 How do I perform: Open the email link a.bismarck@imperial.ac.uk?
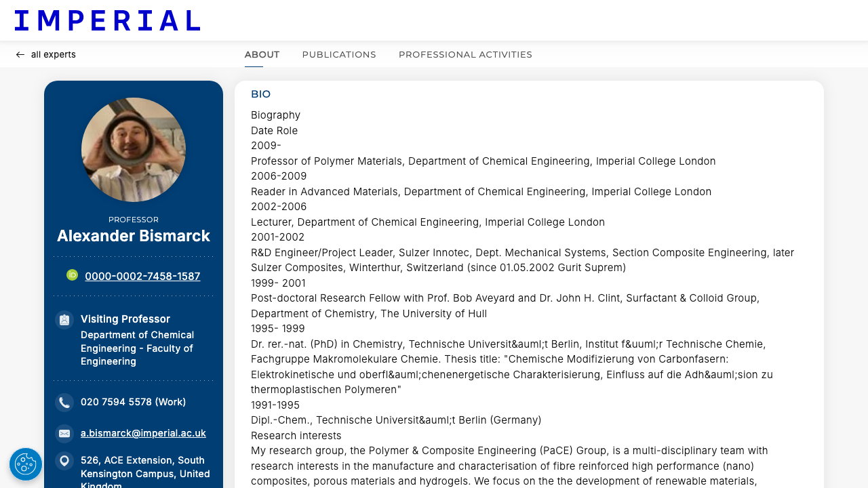pyautogui.click(x=143, y=433)
